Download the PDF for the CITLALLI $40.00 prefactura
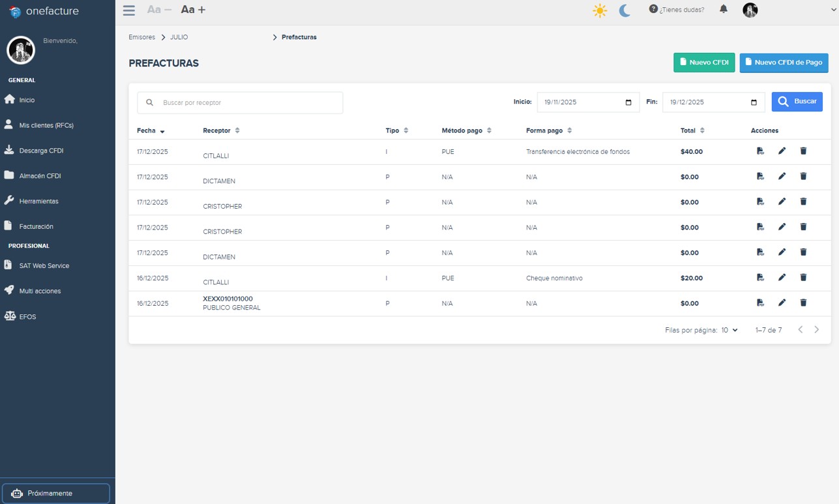839x504 pixels. (760, 151)
